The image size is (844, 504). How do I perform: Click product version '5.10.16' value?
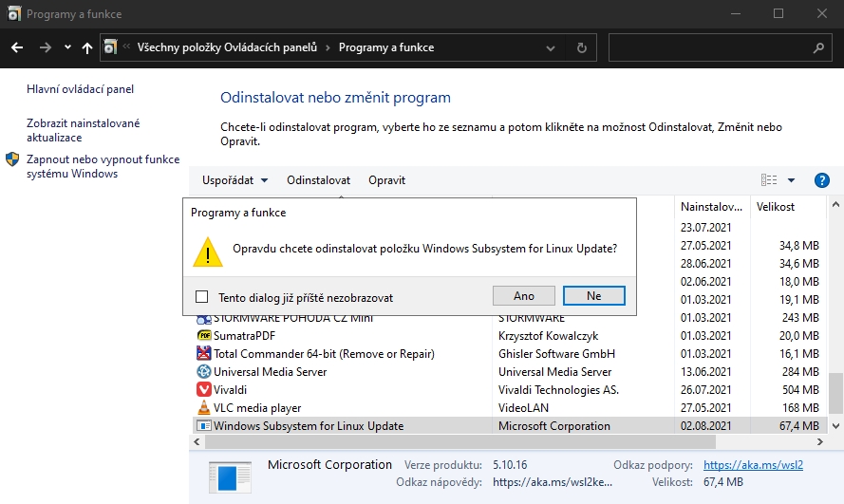click(x=510, y=465)
